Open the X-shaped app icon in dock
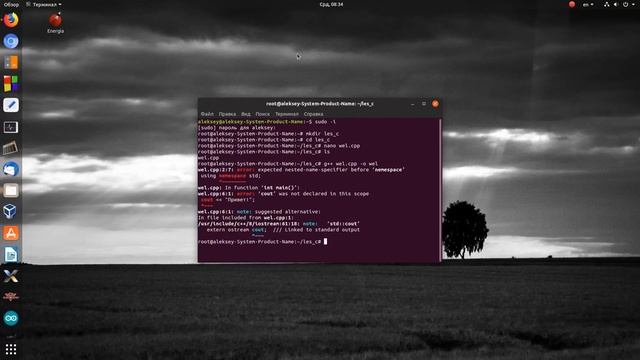The image size is (640, 360). point(11,276)
